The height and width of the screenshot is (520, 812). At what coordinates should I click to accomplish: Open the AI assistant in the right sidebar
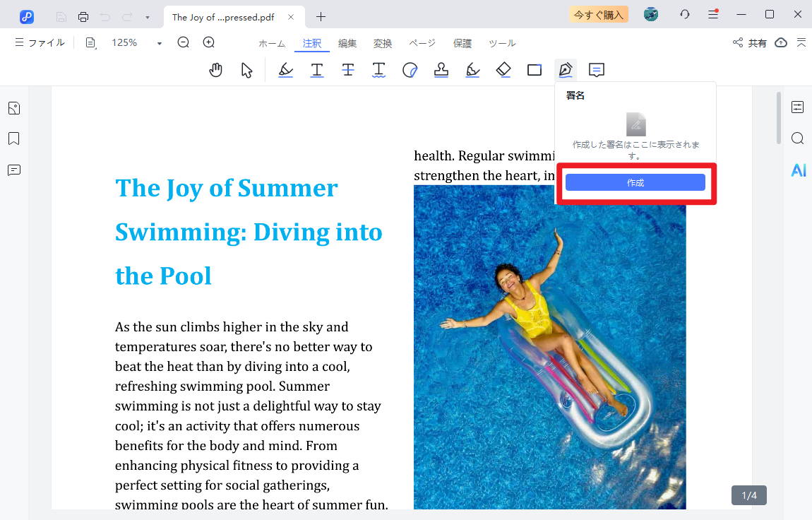798,170
